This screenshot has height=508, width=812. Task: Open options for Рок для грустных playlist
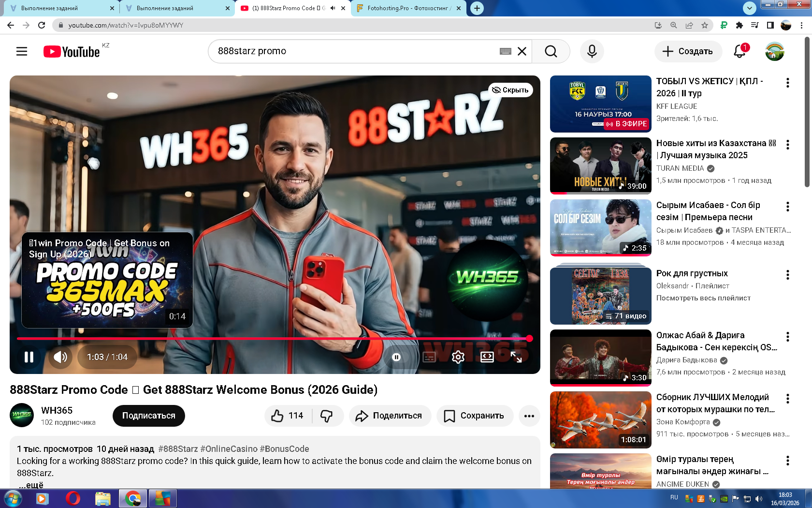[x=788, y=275]
